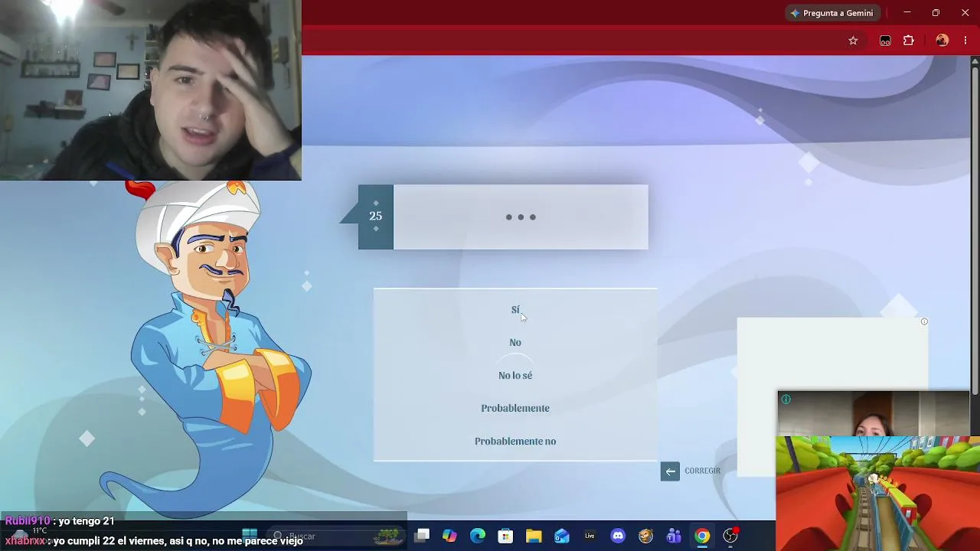Image resolution: width=980 pixels, height=551 pixels.
Task: Close the Chrome window
Action: (x=965, y=12)
